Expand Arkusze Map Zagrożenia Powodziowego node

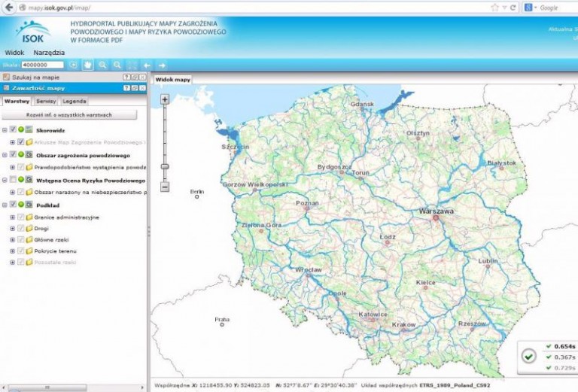click(x=13, y=142)
